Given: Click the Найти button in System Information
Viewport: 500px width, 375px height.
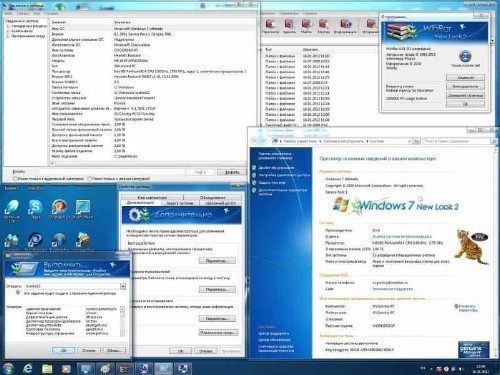Looking at the screenshot, I should pos(200,172).
